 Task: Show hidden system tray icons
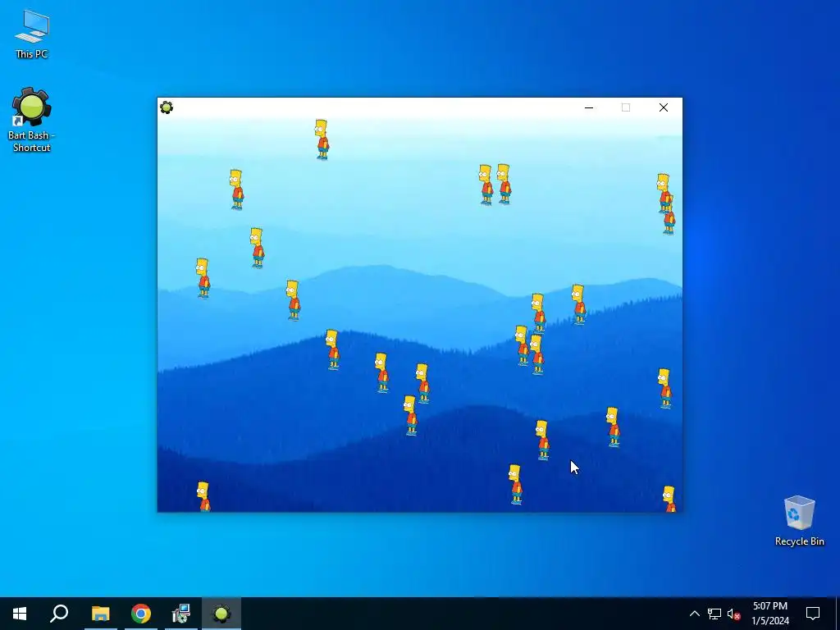694,614
